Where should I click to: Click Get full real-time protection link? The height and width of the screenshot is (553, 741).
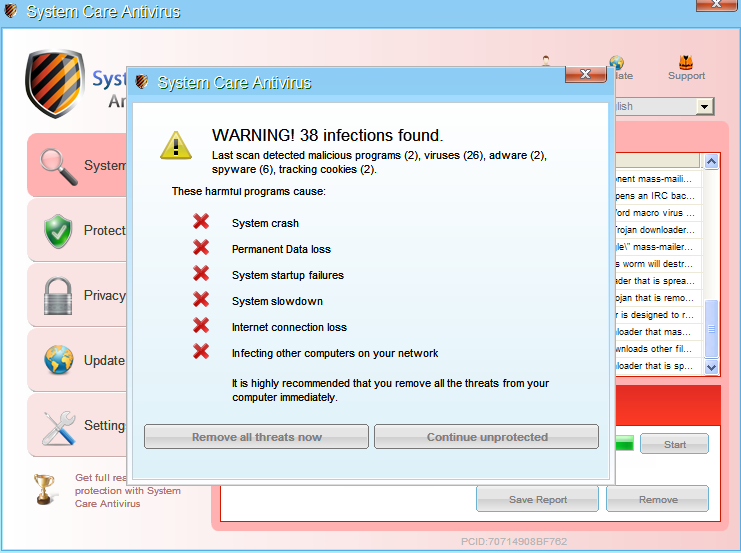point(128,491)
